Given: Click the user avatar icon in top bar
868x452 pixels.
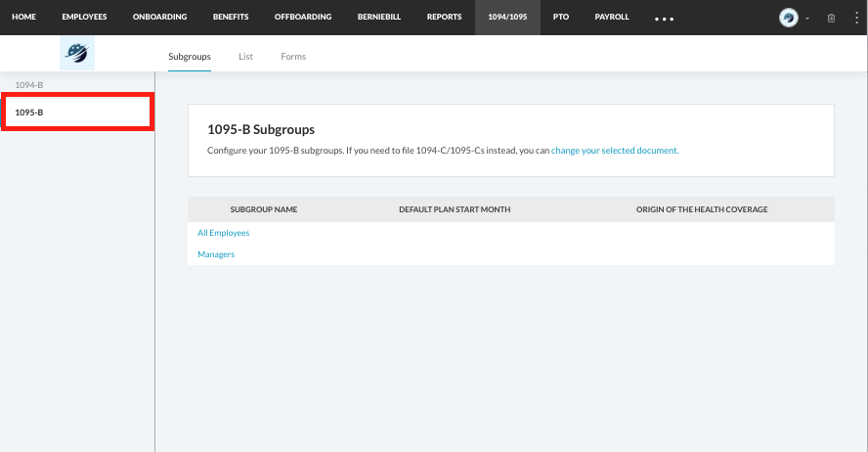Looking at the screenshot, I should (x=788, y=18).
